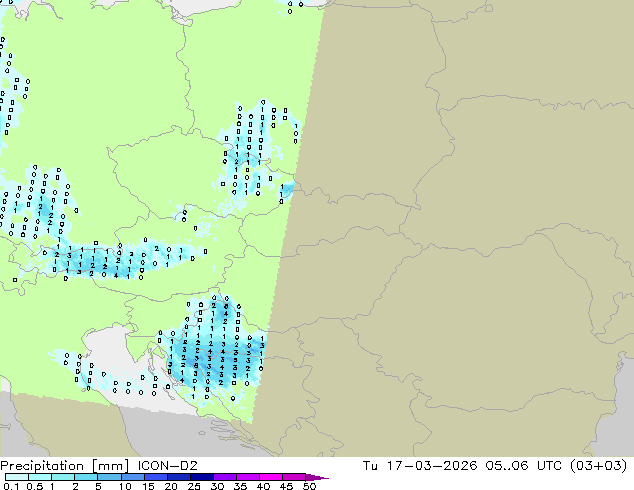Image resolution: width=634 pixels, height=490 pixels.
Task: Click the legend label '45'
Action: tap(286, 486)
